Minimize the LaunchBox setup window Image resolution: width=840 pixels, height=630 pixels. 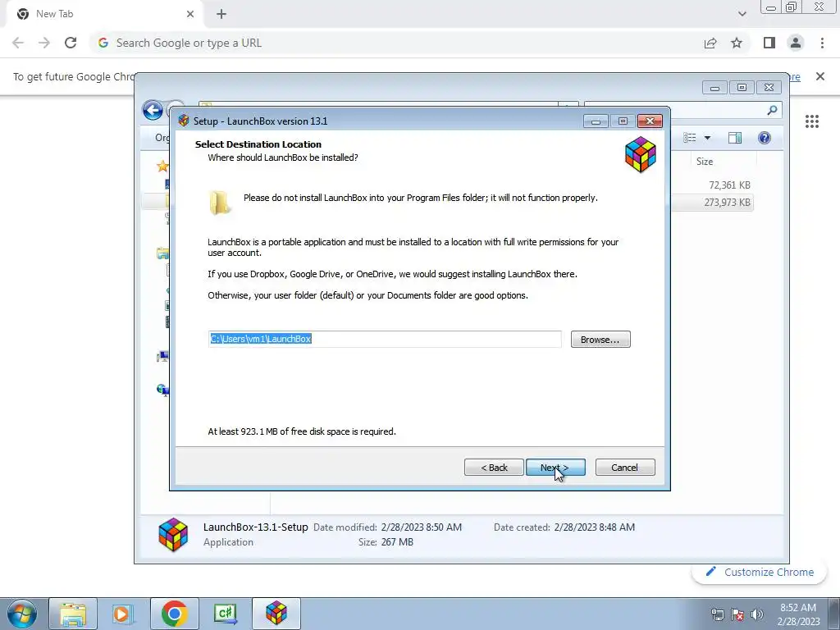596,121
